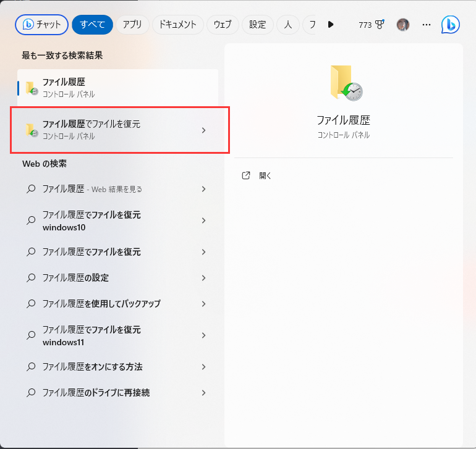Open ファイル履歴でファイルを復元 Control Panel result
The image size is (476, 449).
pos(118,130)
